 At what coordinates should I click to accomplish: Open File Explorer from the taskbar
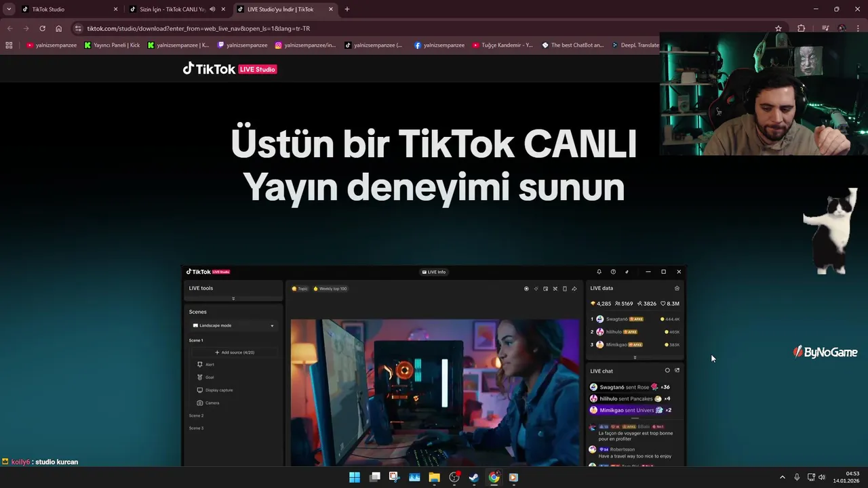(434, 477)
